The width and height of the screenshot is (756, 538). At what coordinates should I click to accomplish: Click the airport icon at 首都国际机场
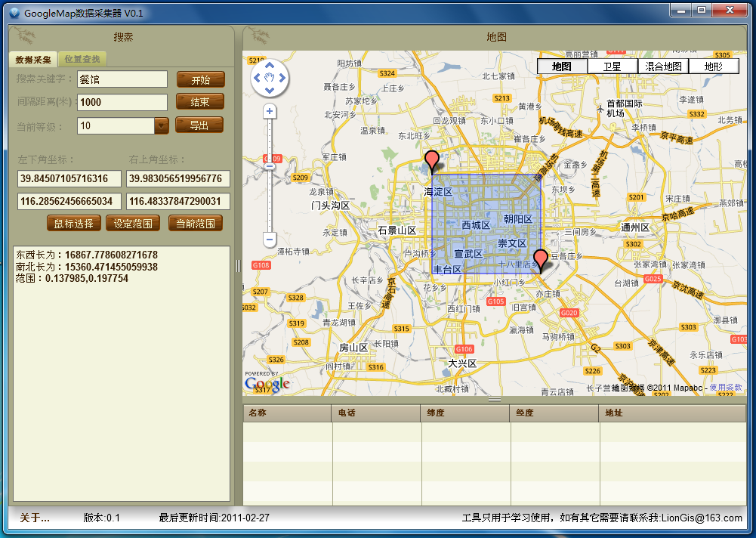coord(600,108)
